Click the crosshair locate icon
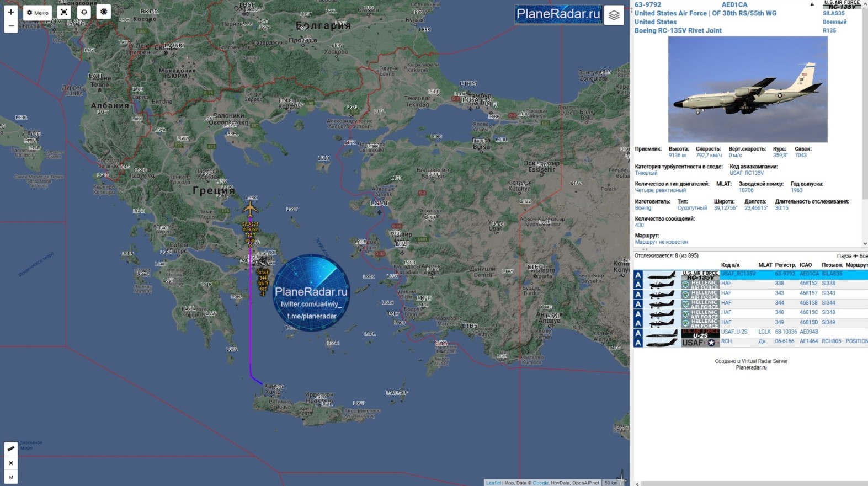 point(84,12)
